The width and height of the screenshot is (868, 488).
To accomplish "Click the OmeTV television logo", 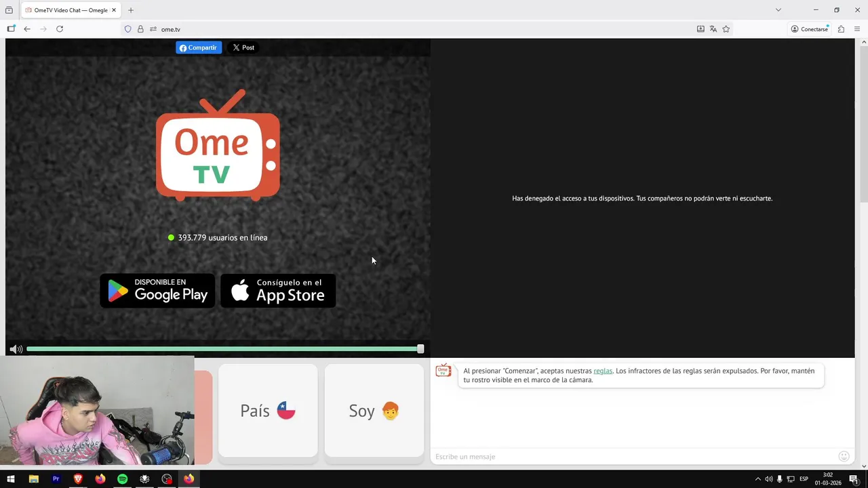I will point(218,145).
